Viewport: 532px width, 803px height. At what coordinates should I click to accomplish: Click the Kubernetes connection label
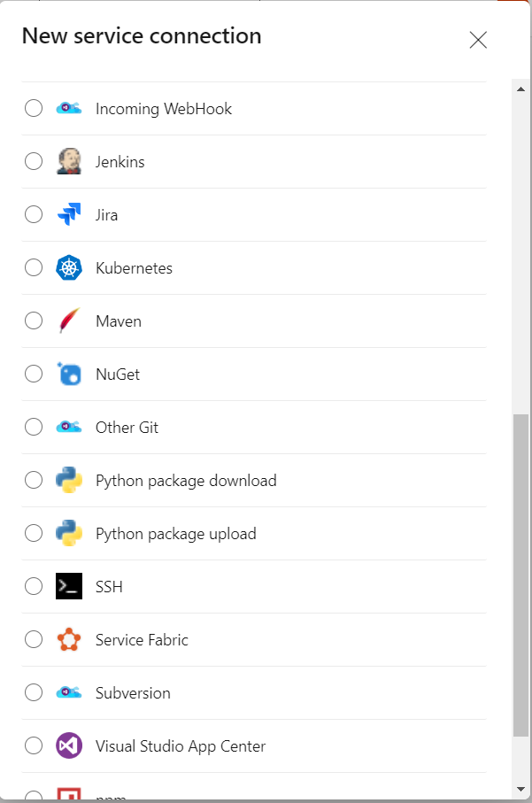point(134,268)
